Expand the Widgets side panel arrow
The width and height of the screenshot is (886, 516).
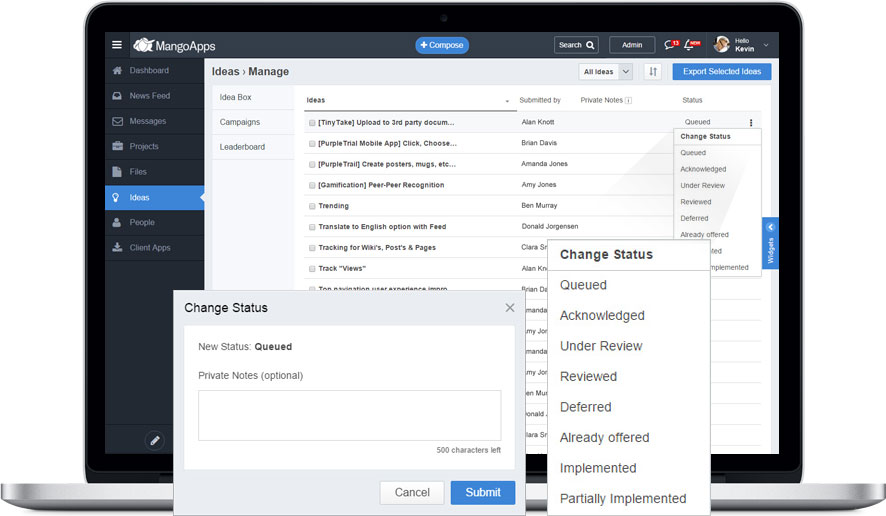770,227
